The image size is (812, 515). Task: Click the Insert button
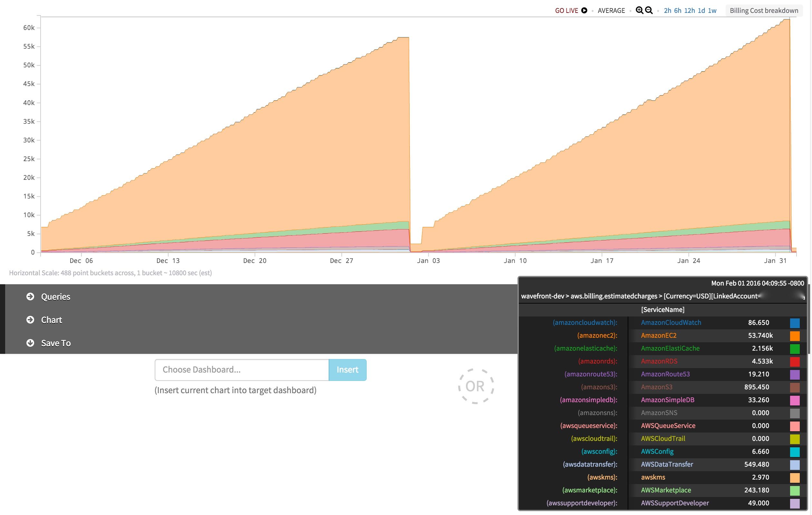coord(348,370)
